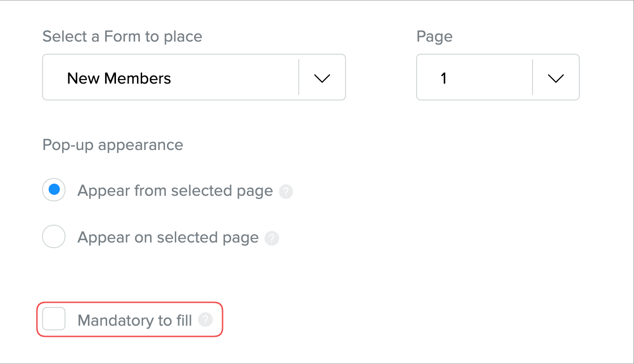Enable the Mandatory to fill checkbox

point(54,319)
